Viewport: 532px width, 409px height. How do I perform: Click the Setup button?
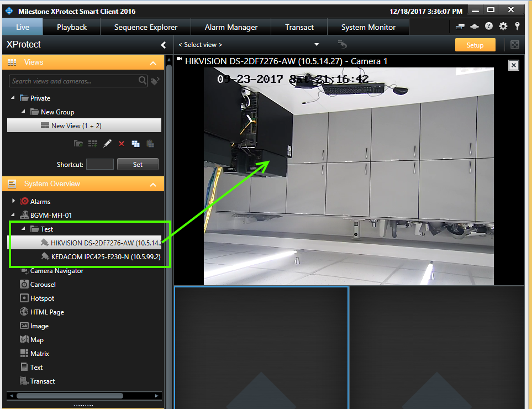point(475,45)
